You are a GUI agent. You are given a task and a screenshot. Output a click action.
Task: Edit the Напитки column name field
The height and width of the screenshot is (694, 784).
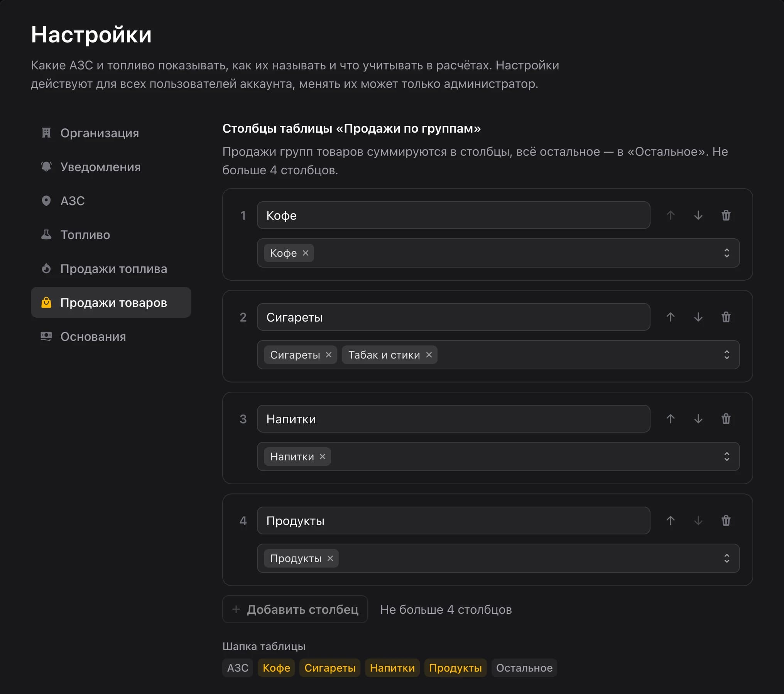(x=453, y=419)
